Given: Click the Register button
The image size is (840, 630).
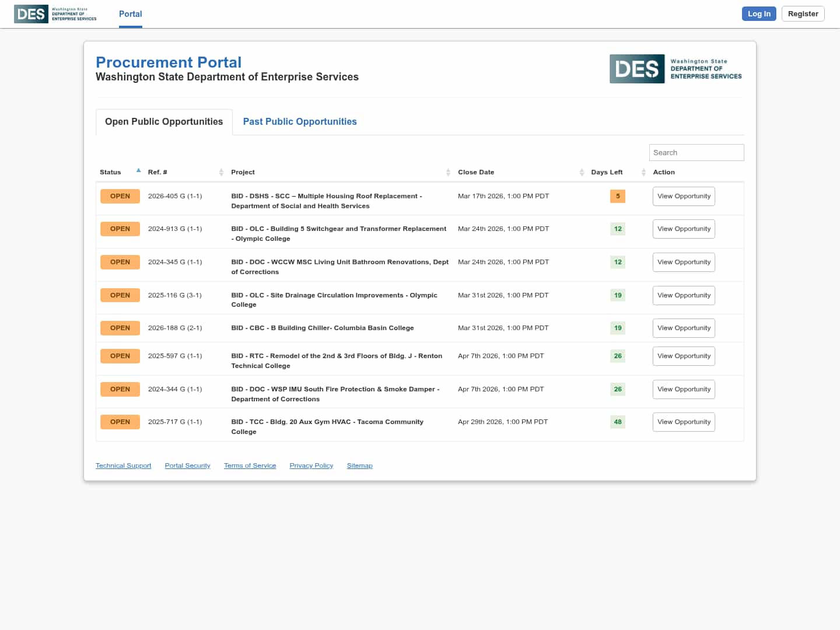Looking at the screenshot, I should (x=803, y=14).
